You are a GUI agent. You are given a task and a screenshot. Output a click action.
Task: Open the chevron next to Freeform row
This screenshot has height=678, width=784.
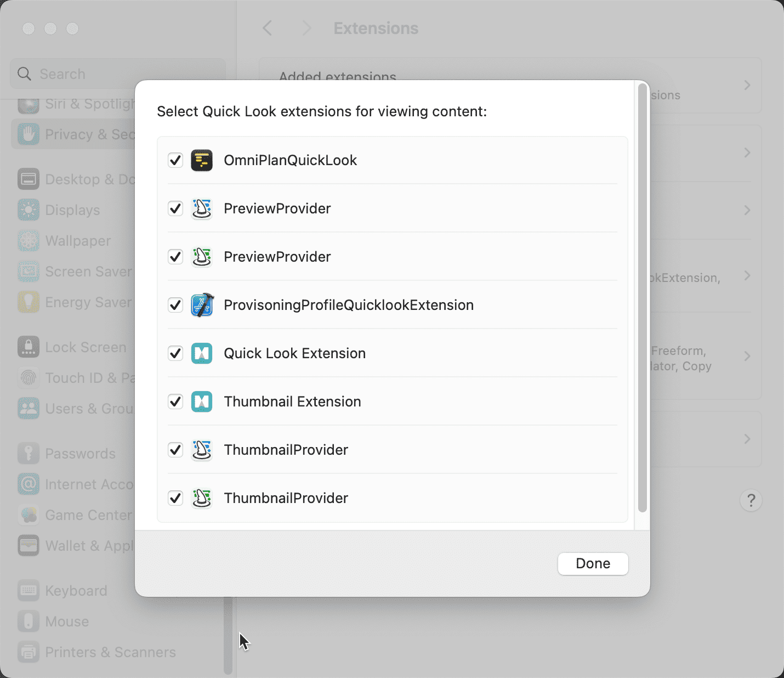coord(747,356)
